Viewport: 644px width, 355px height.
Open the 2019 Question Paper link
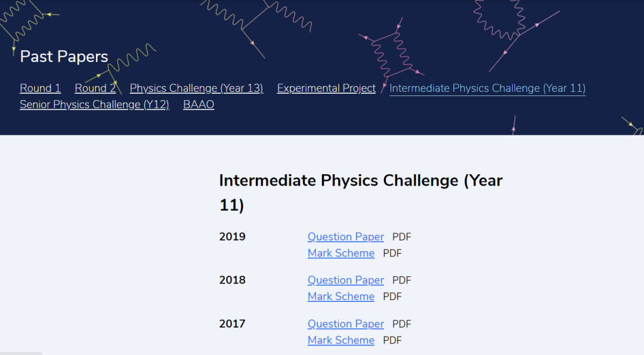346,237
